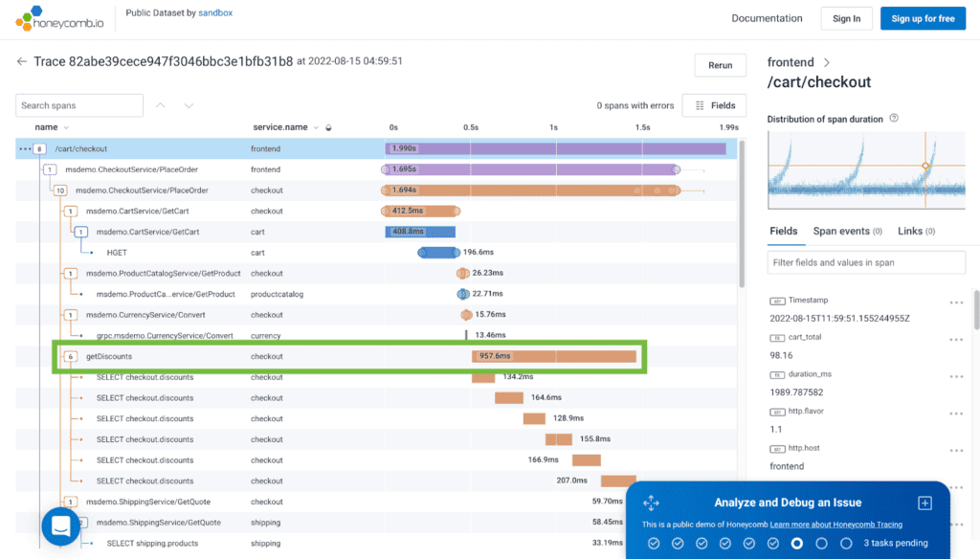Open three-dot menu for the Timestamp field
Viewport: 980px width, 559px height.
[955, 302]
